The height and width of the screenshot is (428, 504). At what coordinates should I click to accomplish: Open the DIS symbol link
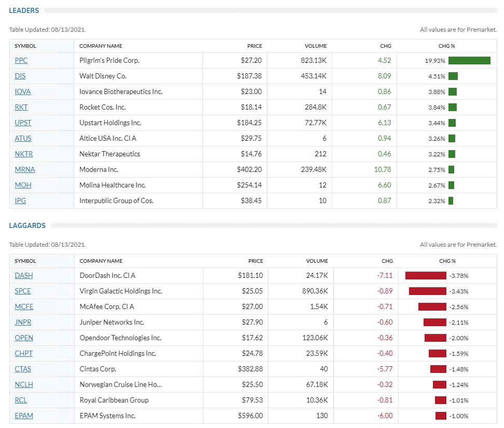point(20,76)
